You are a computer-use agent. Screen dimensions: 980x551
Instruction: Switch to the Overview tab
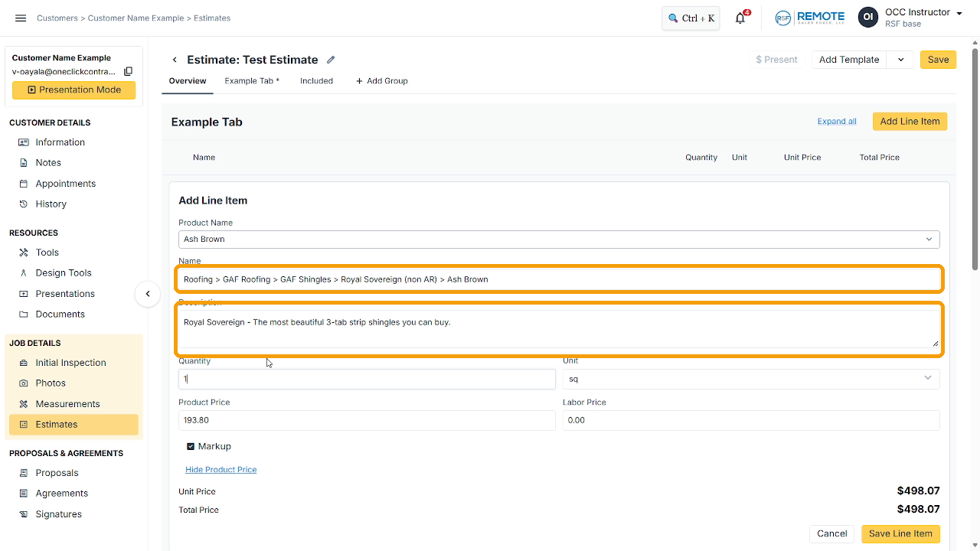coord(188,81)
